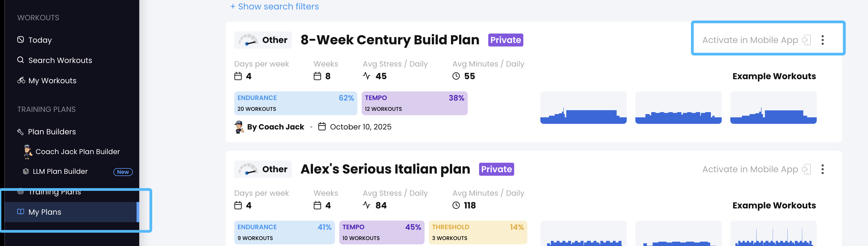Click the Coach Jack avatar on first plan

[x=239, y=127]
